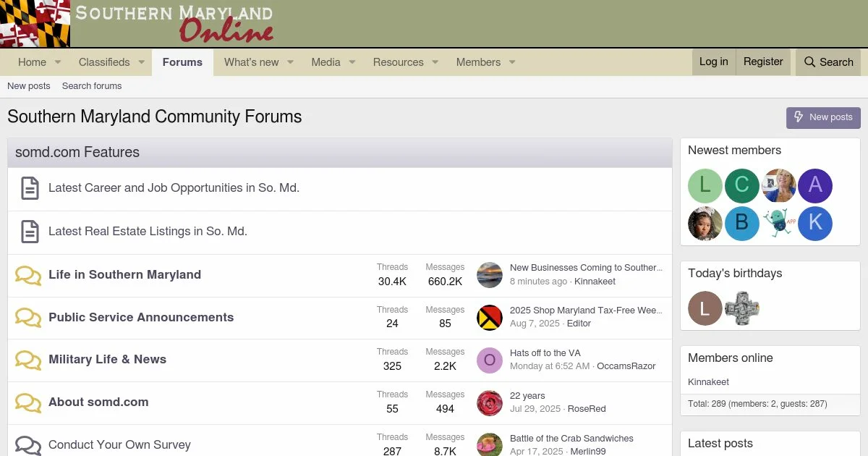The image size is (868, 456).
Task: Open the Life in Southern Maryland forum
Action: coord(124,275)
